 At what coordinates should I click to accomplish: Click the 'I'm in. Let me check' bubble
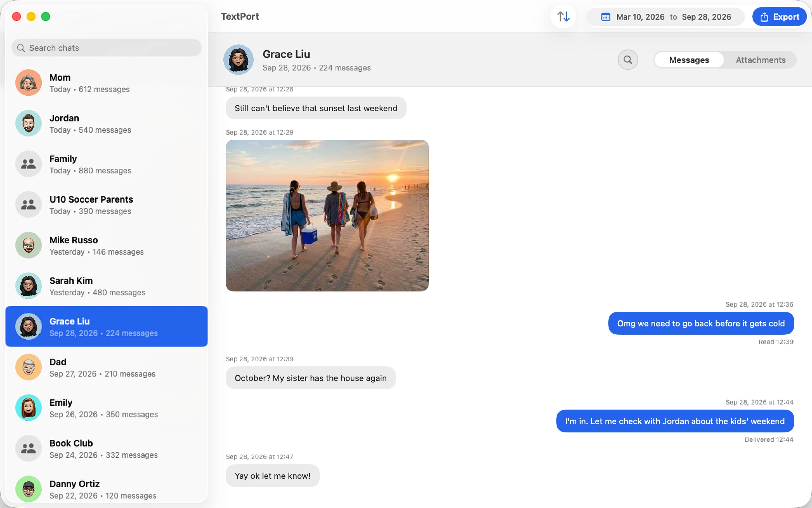click(x=675, y=421)
